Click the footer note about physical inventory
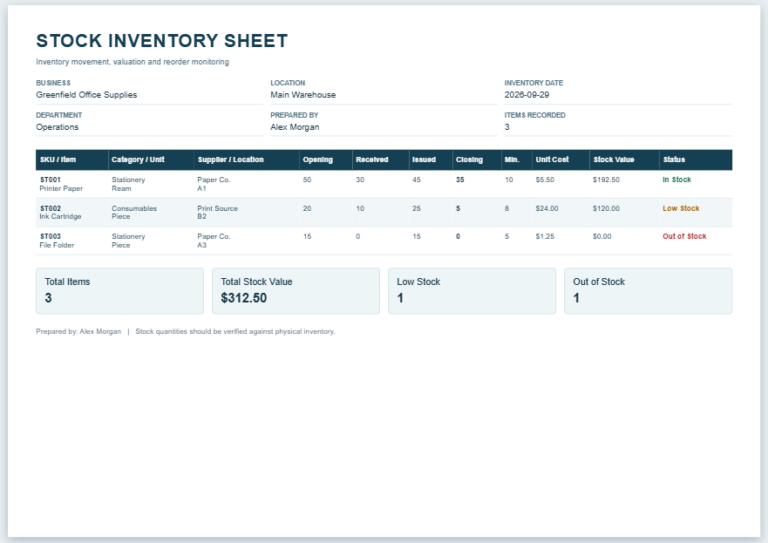The height and width of the screenshot is (543, 768). 235,331
